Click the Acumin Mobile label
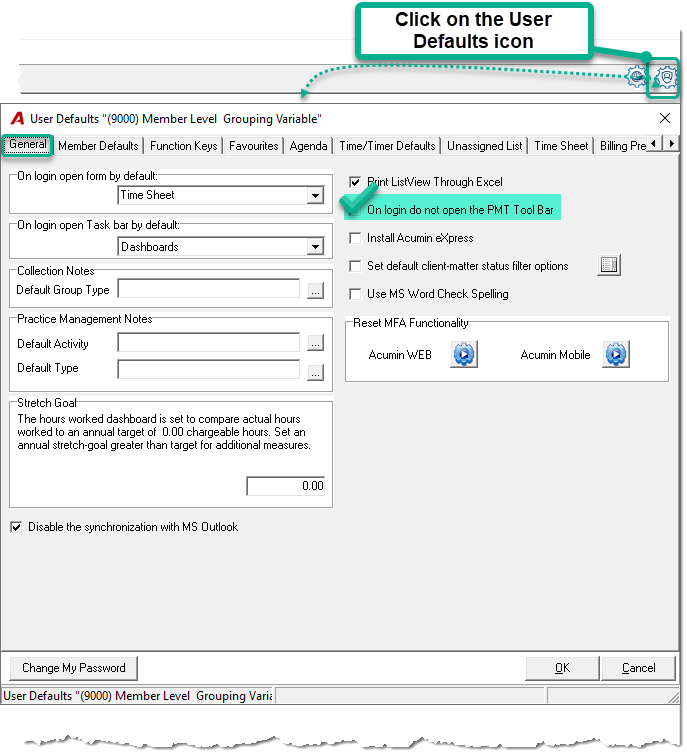The image size is (687, 754). click(555, 355)
